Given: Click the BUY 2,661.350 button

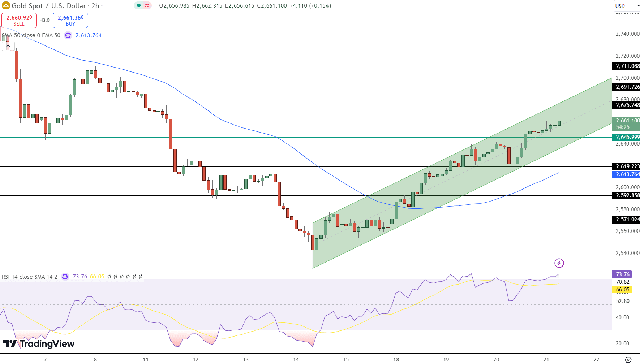Looking at the screenshot, I should pos(70,20).
